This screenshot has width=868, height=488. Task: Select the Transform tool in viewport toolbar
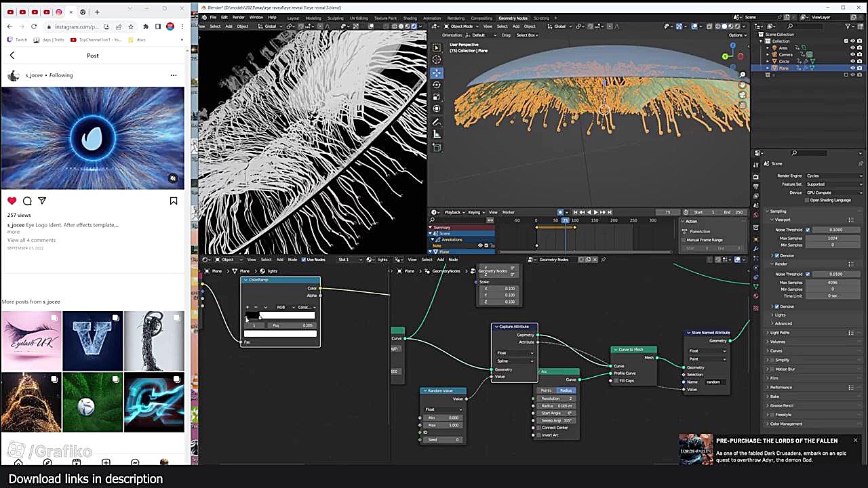437,108
